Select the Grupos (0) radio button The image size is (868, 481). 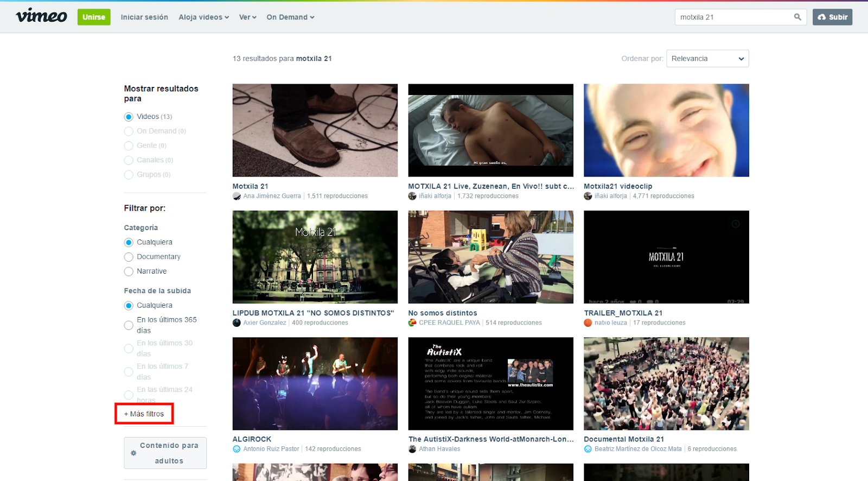coord(129,175)
